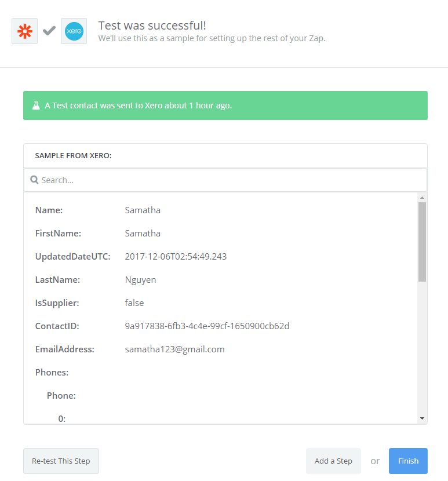Click the UpdatedDateUTC timestamp value
The image size is (448, 481).
(x=176, y=257)
